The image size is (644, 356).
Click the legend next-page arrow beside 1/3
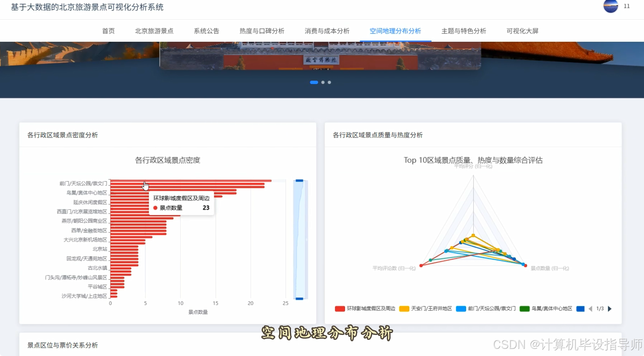click(x=610, y=309)
